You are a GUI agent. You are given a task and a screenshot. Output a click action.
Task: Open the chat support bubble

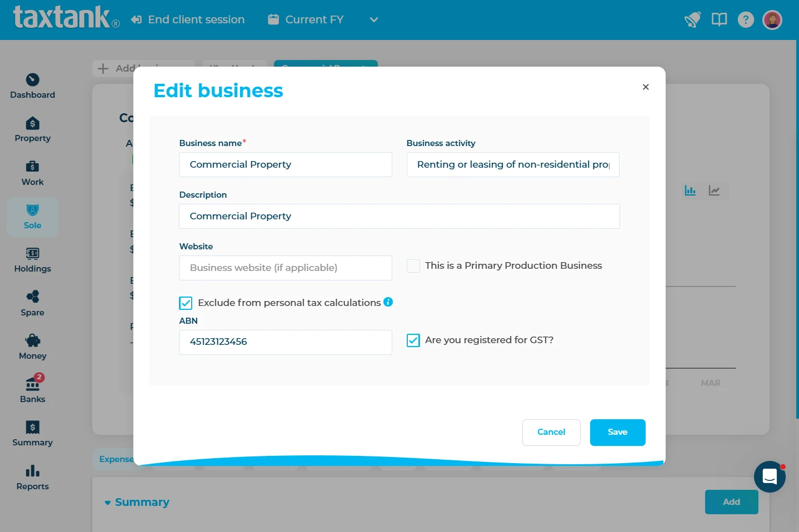(x=770, y=476)
